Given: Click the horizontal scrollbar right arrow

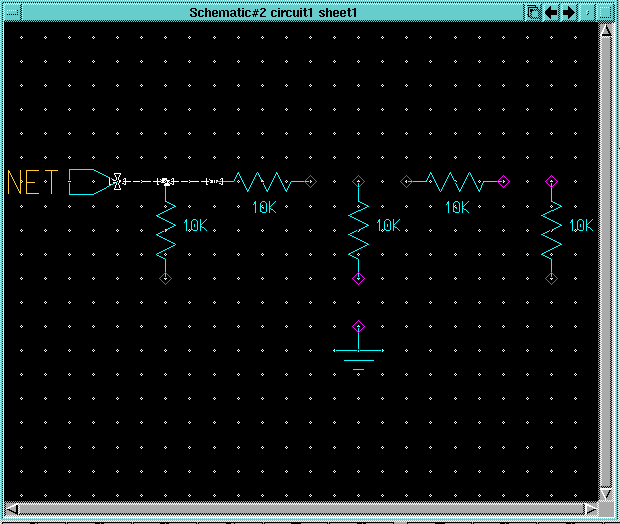Looking at the screenshot, I should (x=592, y=509).
